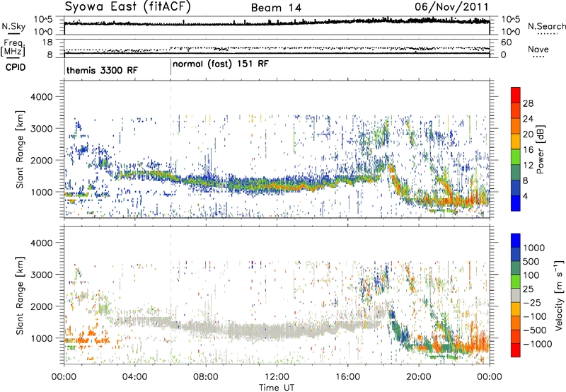Click the 'Freq. [MHz]' axis label

coord(13,48)
